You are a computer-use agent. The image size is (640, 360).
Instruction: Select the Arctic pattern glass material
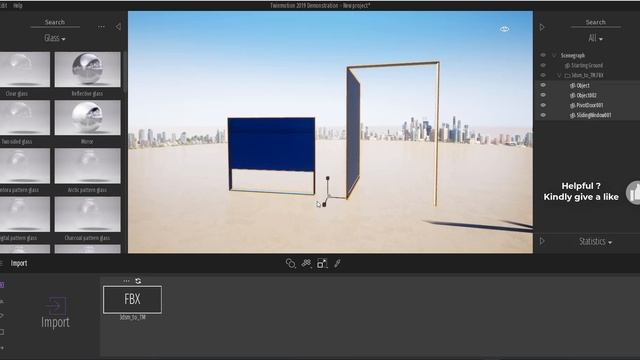tap(87, 166)
